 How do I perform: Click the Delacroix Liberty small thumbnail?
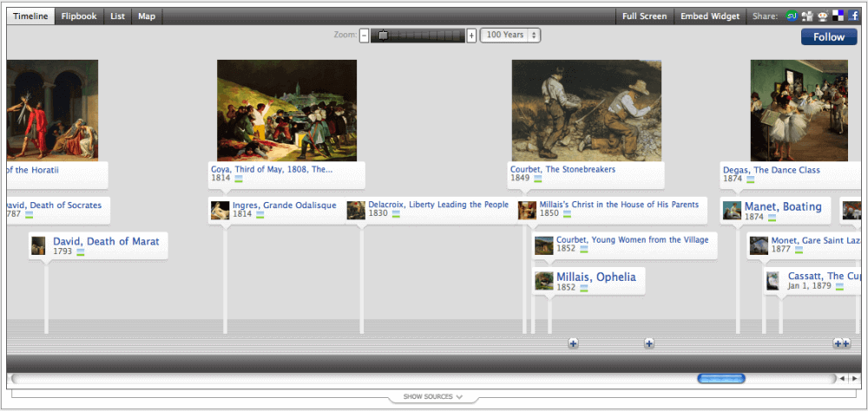click(356, 210)
